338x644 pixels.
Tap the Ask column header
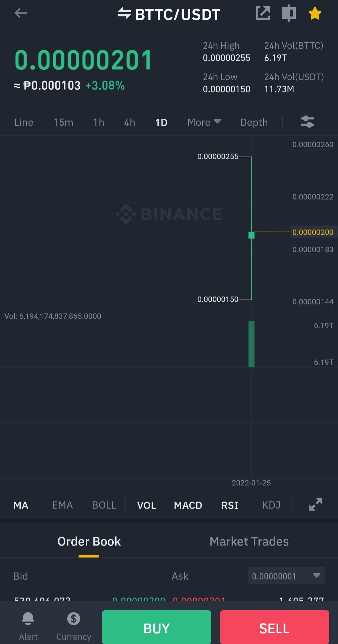click(x=180, y=576)
